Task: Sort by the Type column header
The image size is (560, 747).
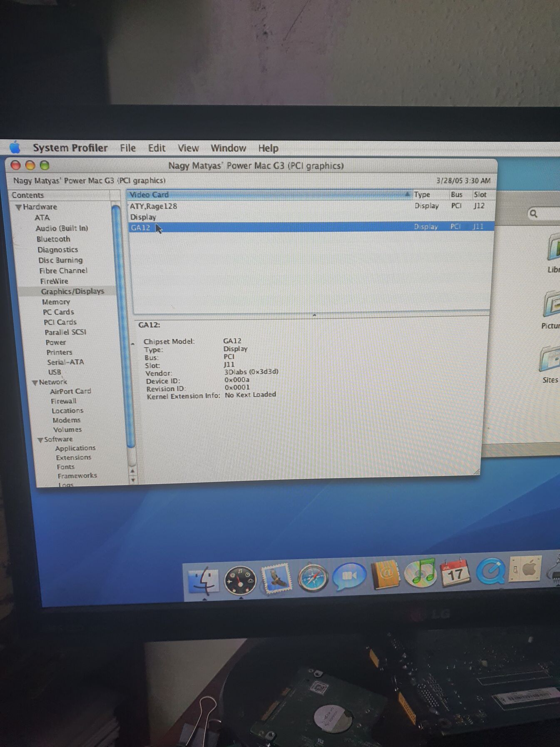Action: coord(431,195)
